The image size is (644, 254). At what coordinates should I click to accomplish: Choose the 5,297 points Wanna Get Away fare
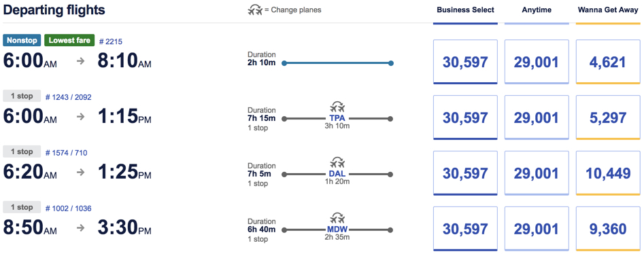608,117
